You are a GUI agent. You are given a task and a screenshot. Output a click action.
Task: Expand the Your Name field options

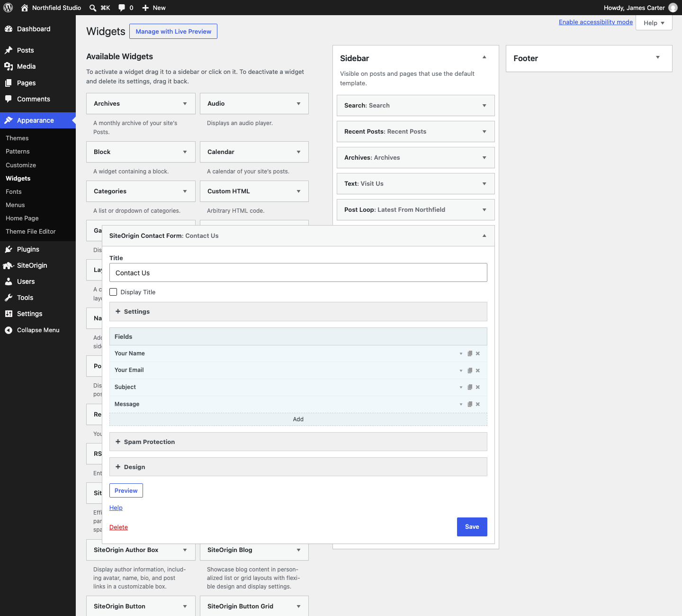(461, 353)
